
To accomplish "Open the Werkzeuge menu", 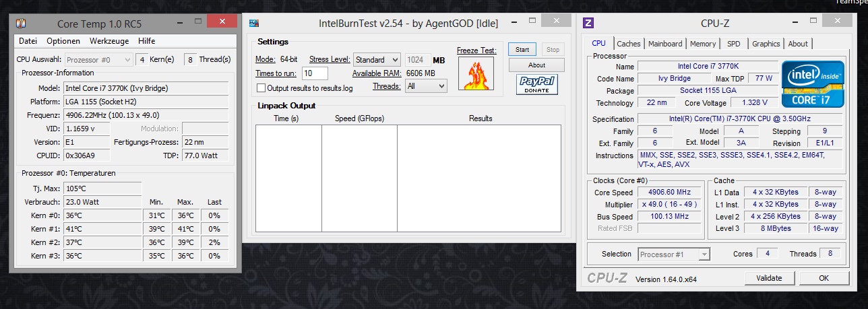I will (109, 41).
